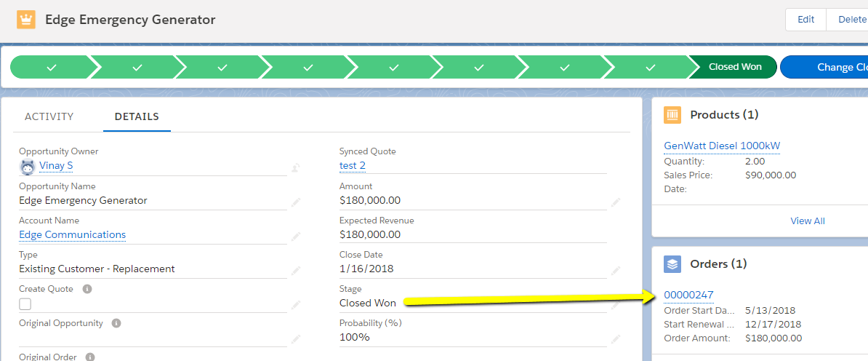The height and width of the screenshot is (361, 868).
Task: Click View All under Products
Action: point(807,221)
